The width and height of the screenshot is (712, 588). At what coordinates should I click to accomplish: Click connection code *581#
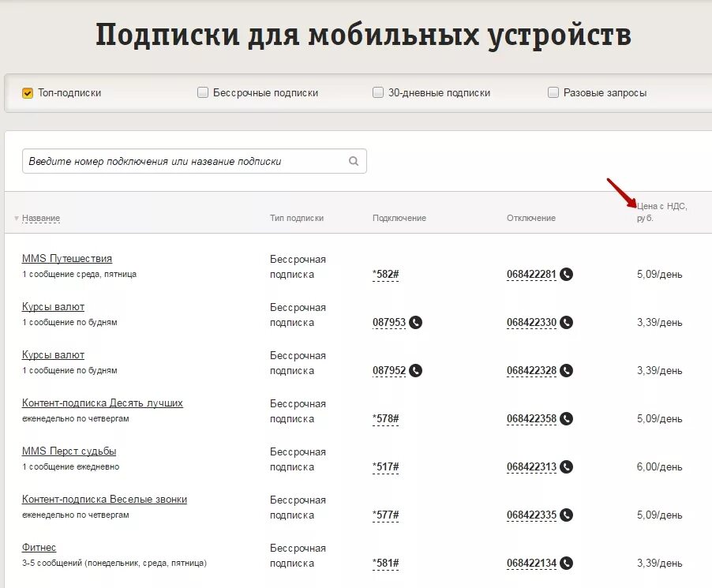pos(385,563)
